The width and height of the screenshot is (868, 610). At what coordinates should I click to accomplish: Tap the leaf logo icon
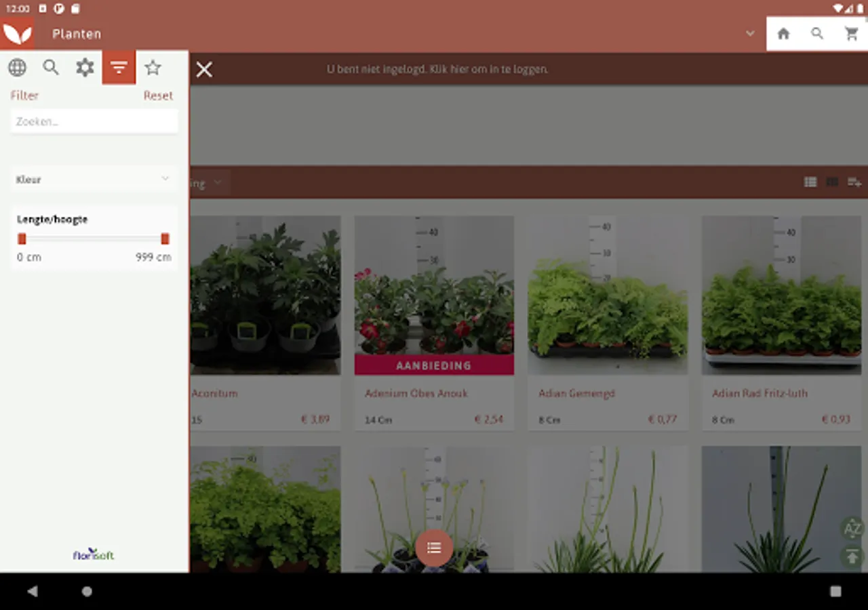pyautogui.click(x=17, y=33)
